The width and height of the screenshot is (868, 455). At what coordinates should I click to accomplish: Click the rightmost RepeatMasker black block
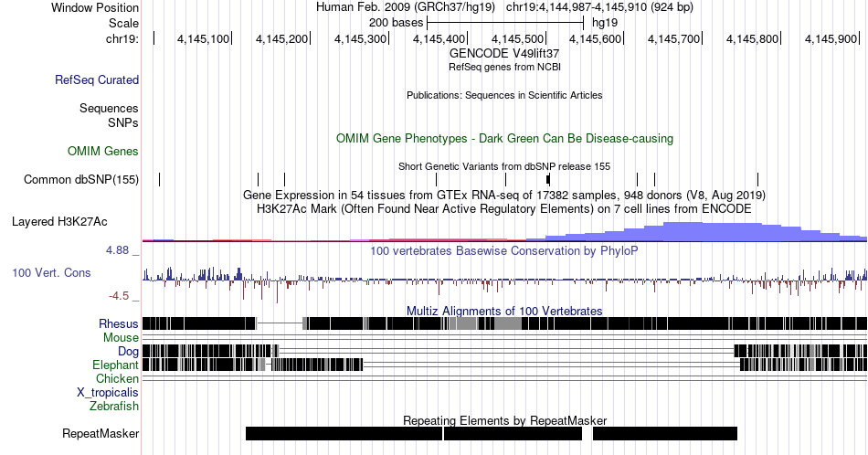[x=665, y=433]
